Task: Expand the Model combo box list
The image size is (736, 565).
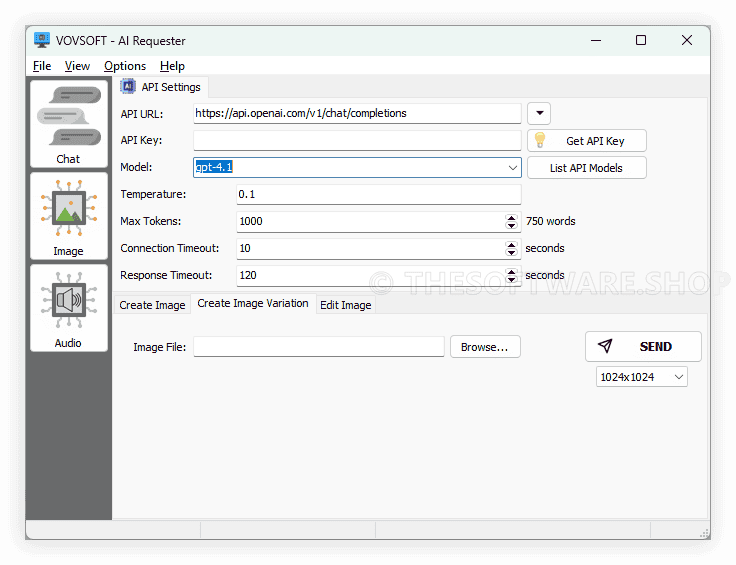Action: [x=513, y=168]
